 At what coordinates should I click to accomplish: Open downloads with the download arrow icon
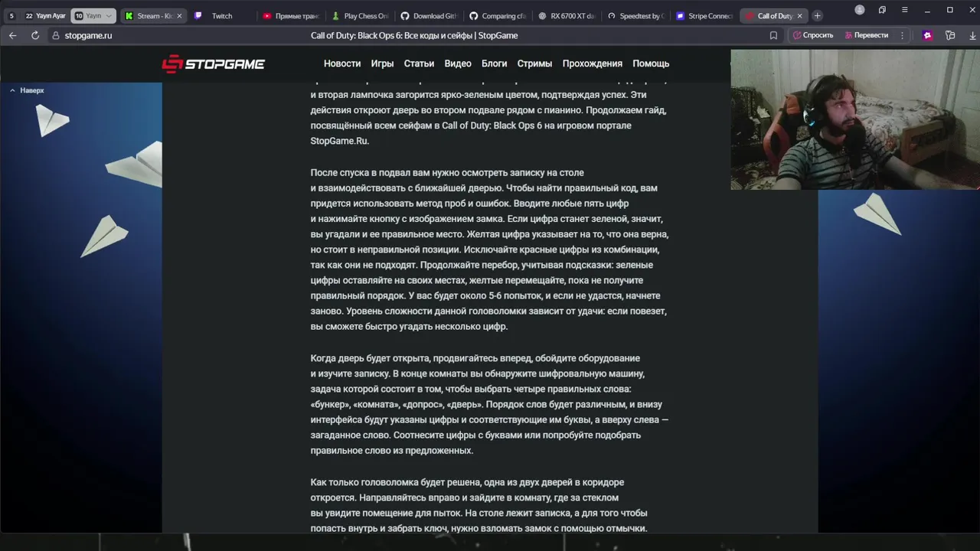point(972,35)
